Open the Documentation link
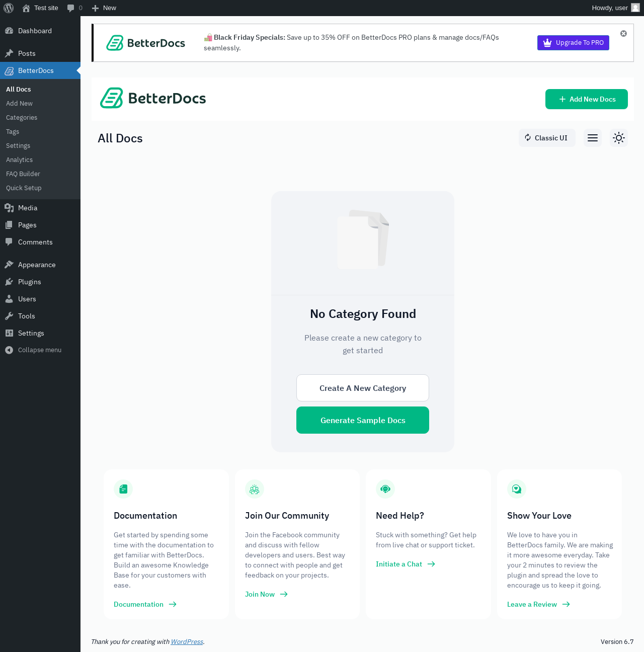 pyautogui.click(x=145, y=604)
